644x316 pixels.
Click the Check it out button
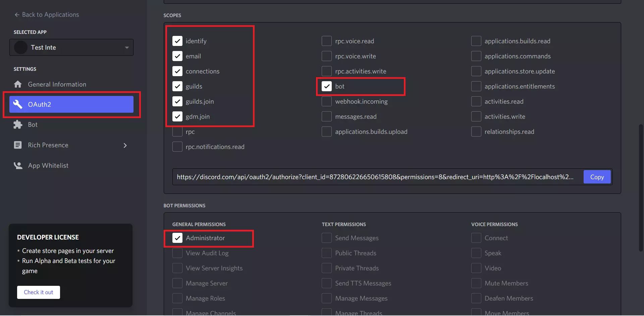click(x=39, y=292)
